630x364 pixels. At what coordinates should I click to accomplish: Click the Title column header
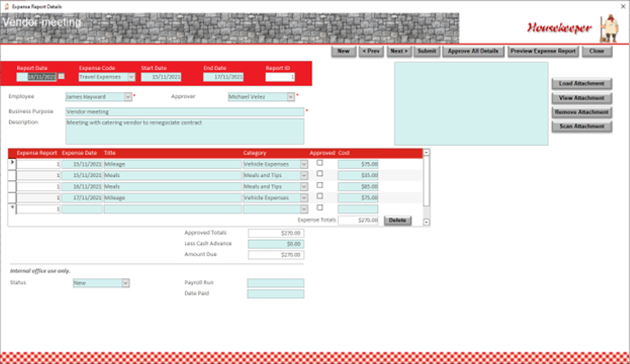click(110, 153)
